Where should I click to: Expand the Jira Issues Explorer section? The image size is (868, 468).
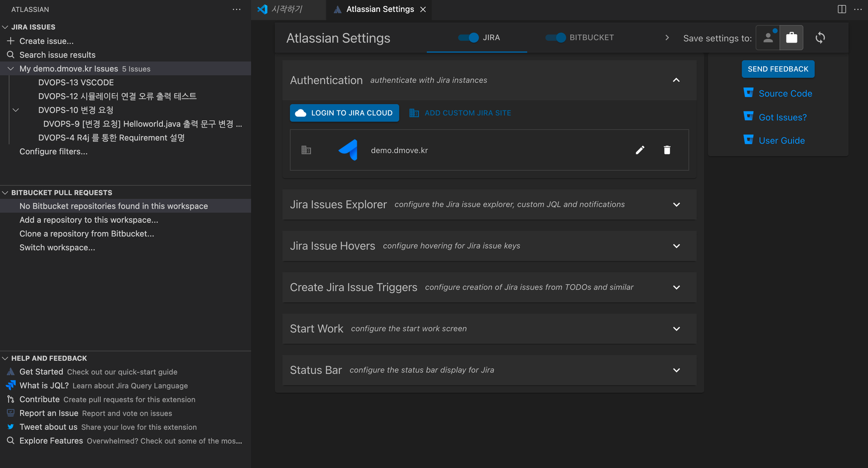[676, 204]
